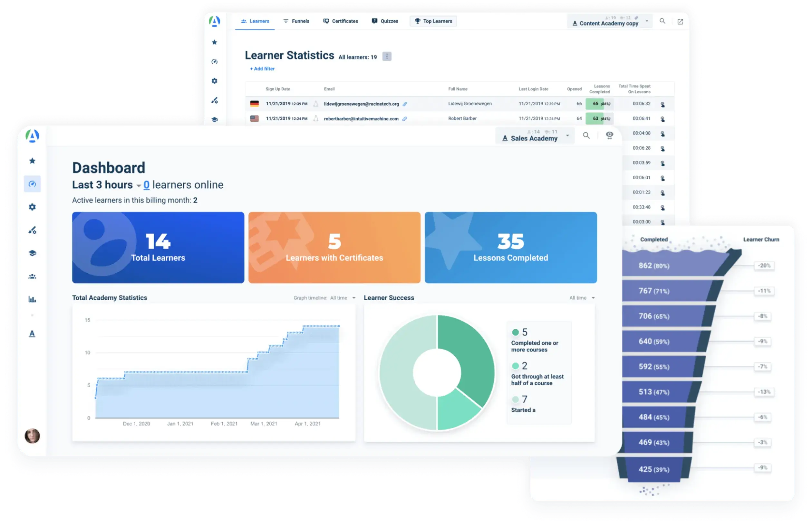Image resolution: width=812 pixels, height=526 pixels.
Task: Click the + Add filter link
Action: click(262, 69)
